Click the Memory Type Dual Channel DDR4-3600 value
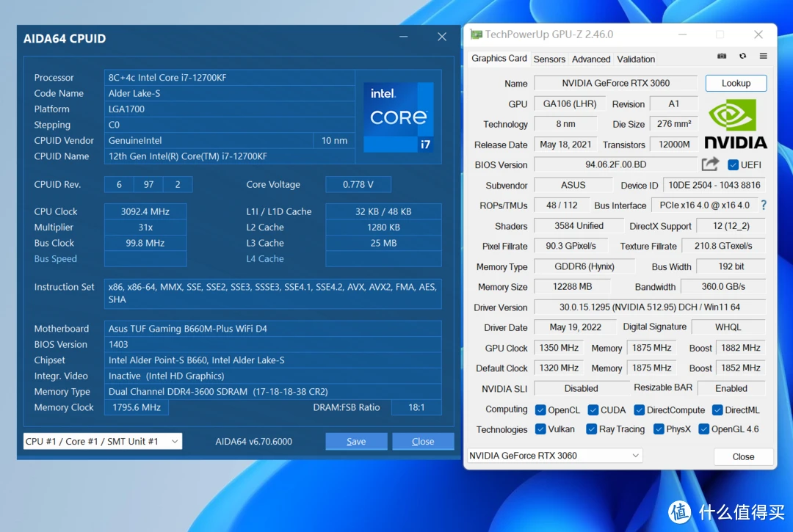This screenshot has height=532, width=793. [272, 392]
